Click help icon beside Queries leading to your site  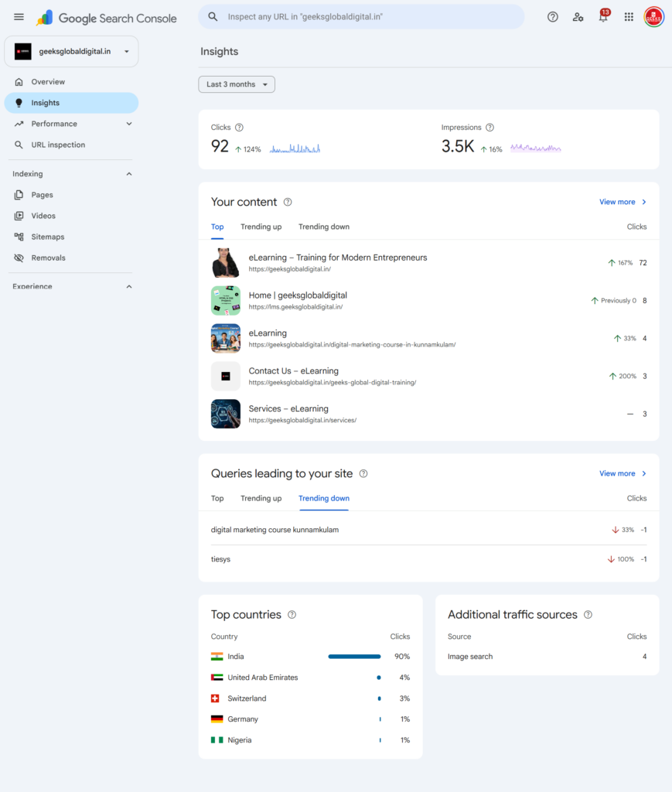coord(363,474)
